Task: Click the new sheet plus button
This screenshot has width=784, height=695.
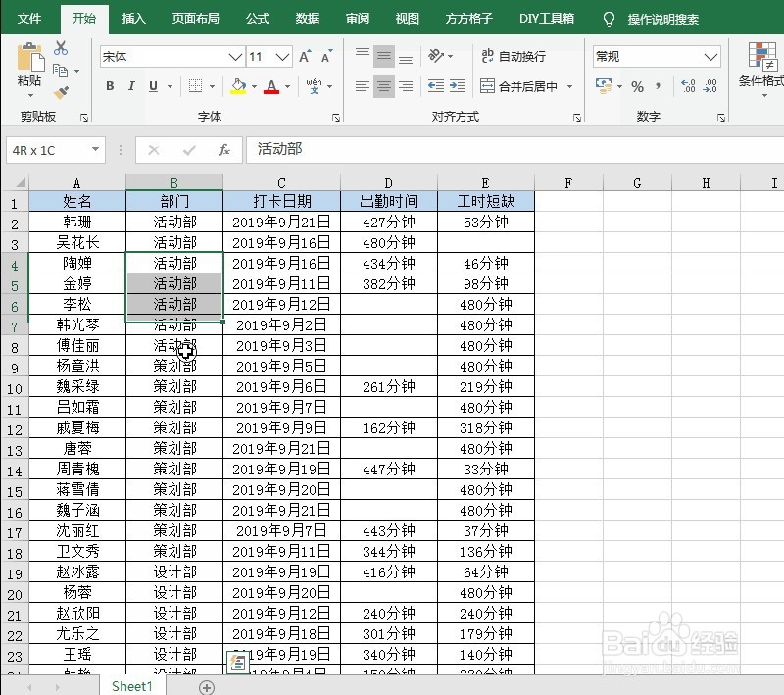Action: click(x=206, y=687)
